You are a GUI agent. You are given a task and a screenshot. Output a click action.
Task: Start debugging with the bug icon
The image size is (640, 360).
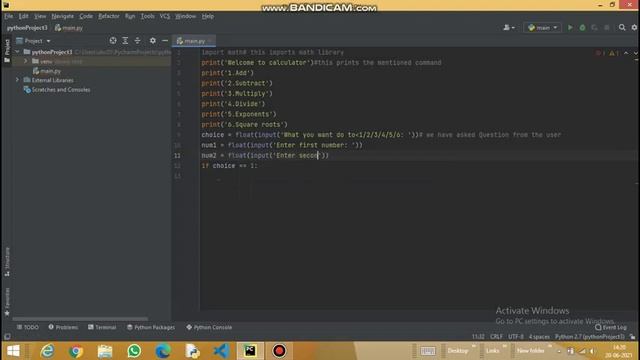582,27
